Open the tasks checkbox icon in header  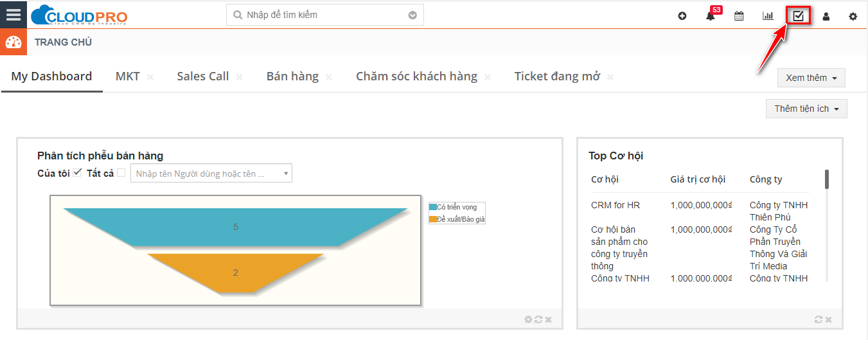798,16
